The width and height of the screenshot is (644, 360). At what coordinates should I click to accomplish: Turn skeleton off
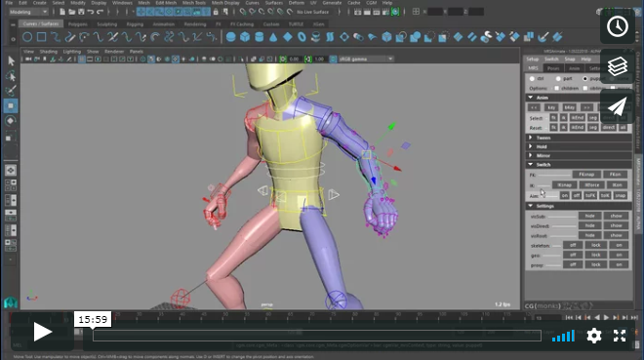tap(573, 245)
